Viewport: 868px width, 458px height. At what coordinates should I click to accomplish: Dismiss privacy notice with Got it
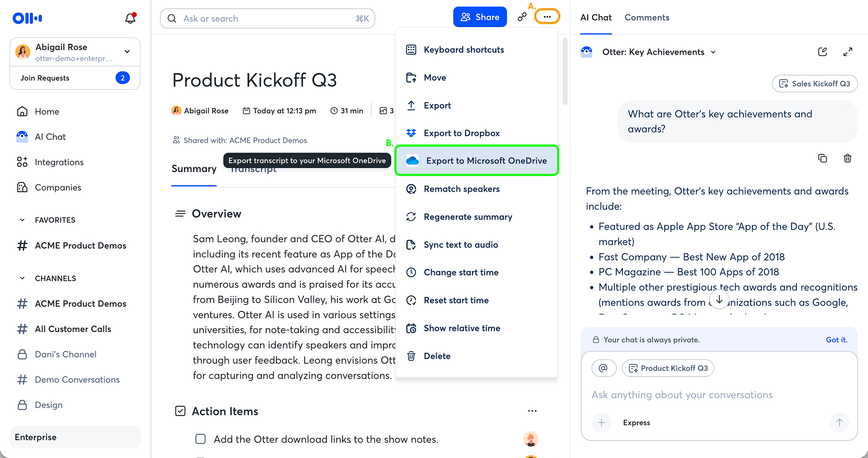[836, 339]
